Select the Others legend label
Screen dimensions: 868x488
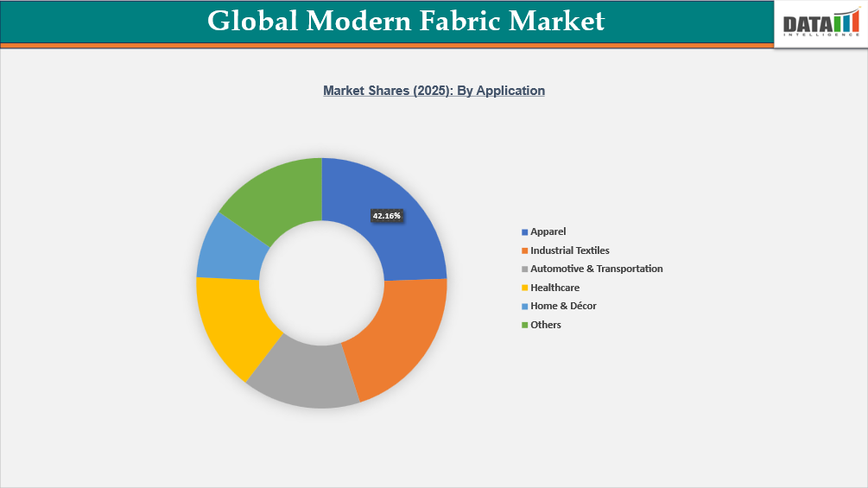coord(545,324)
